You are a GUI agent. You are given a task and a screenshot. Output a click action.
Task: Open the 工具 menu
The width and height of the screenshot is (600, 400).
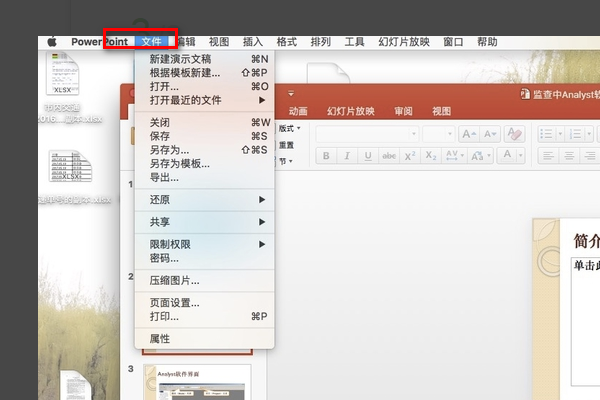tap(354, 41)
